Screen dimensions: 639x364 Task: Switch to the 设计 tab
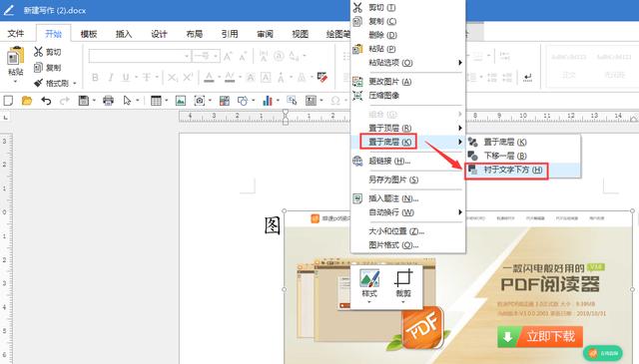pos(159,34)
